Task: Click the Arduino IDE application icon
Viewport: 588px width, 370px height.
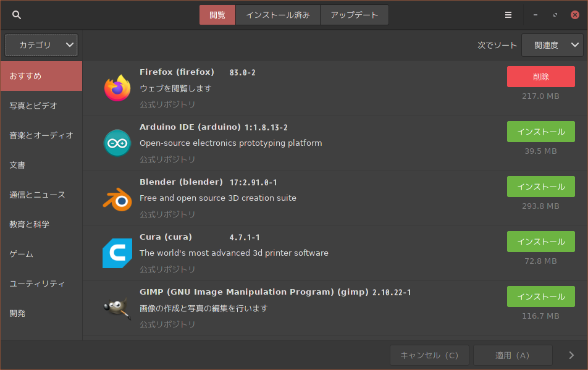Action: point(117,143)
